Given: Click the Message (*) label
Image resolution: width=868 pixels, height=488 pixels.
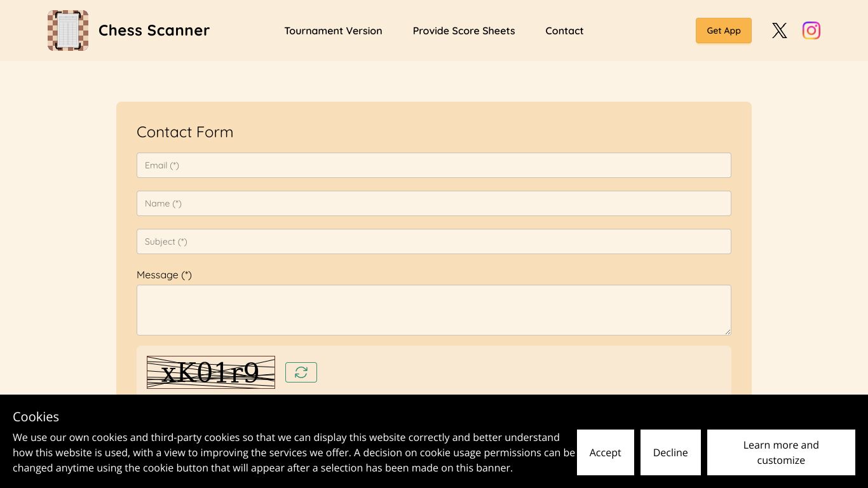Looking at the screenshot, I should click(x=164, y=274).
